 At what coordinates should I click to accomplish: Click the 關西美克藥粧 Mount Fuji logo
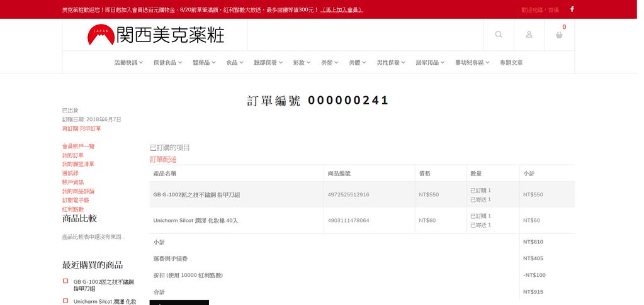(x=155, y=35)
